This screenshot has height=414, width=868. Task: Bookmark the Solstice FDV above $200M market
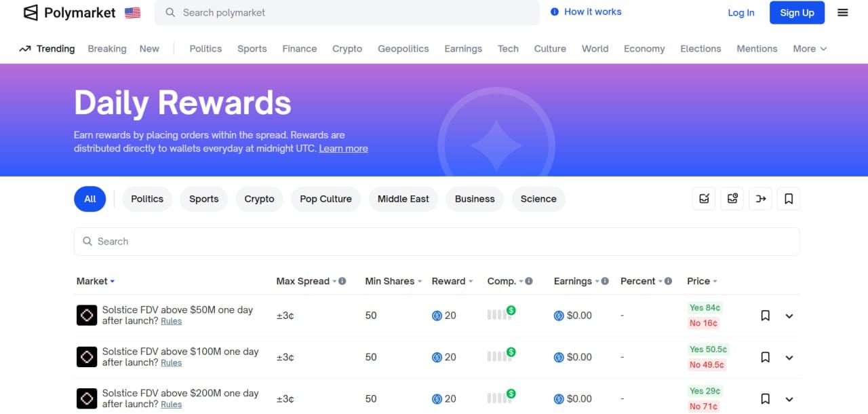pos(765,399)
